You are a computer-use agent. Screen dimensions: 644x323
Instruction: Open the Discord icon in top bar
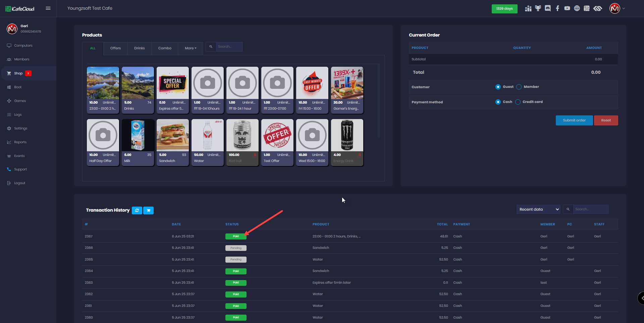pos(548,8)
